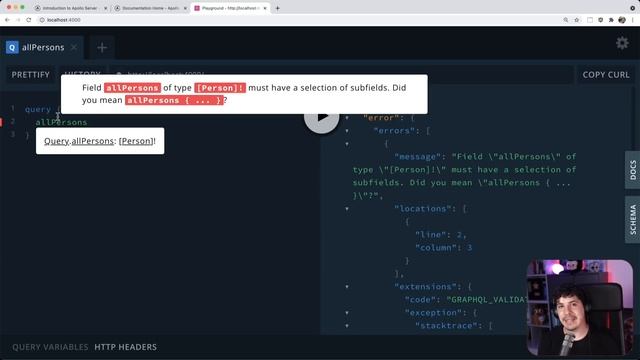Click the zoom magnifier icon in address bar

(x=566, y=20)
